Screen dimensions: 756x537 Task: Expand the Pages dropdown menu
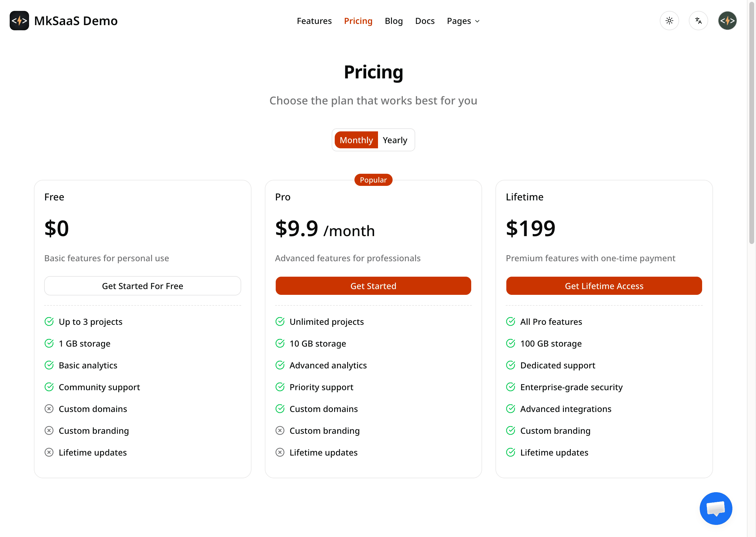462,21
